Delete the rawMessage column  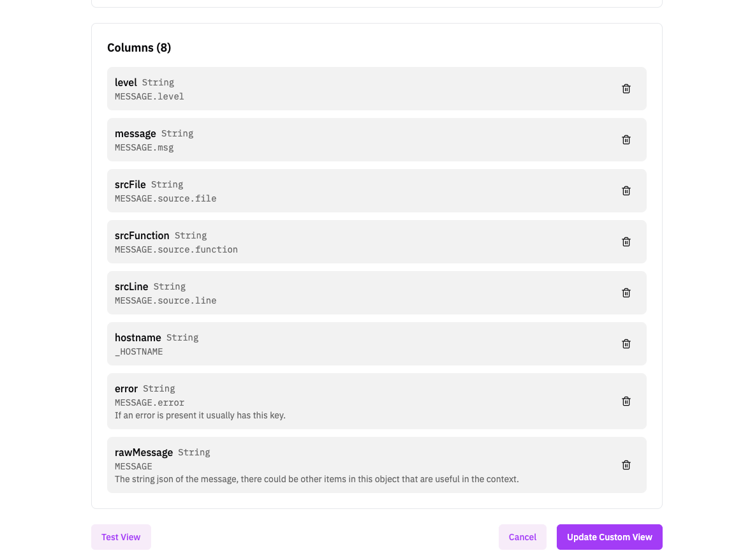click(x=626, y=465)
